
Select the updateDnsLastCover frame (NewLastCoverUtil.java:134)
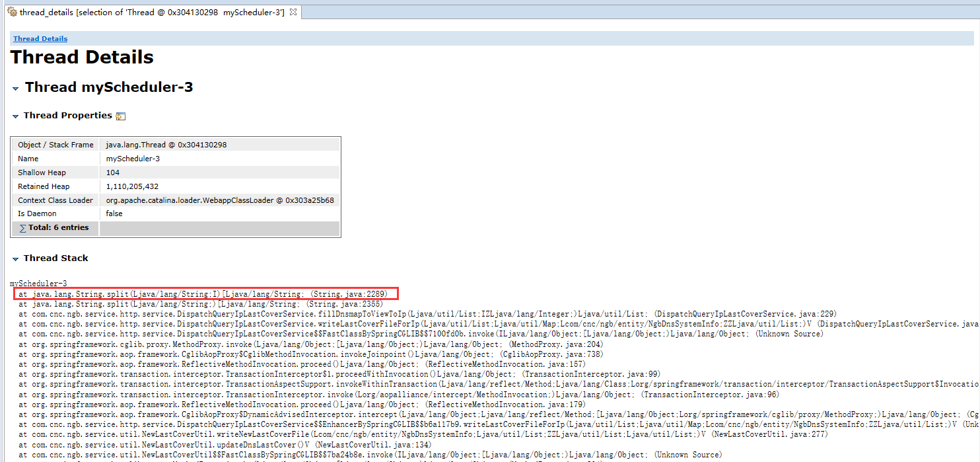[225, 445]
